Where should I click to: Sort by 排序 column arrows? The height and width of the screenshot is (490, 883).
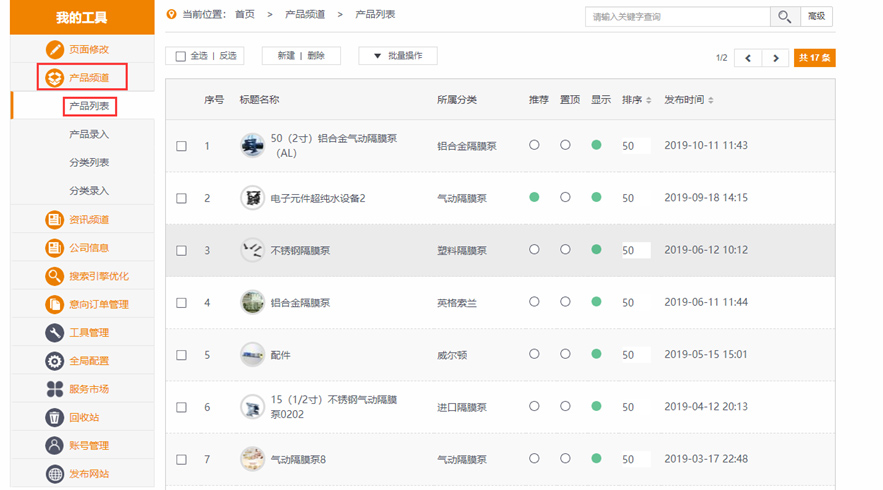tap(649, 100)
